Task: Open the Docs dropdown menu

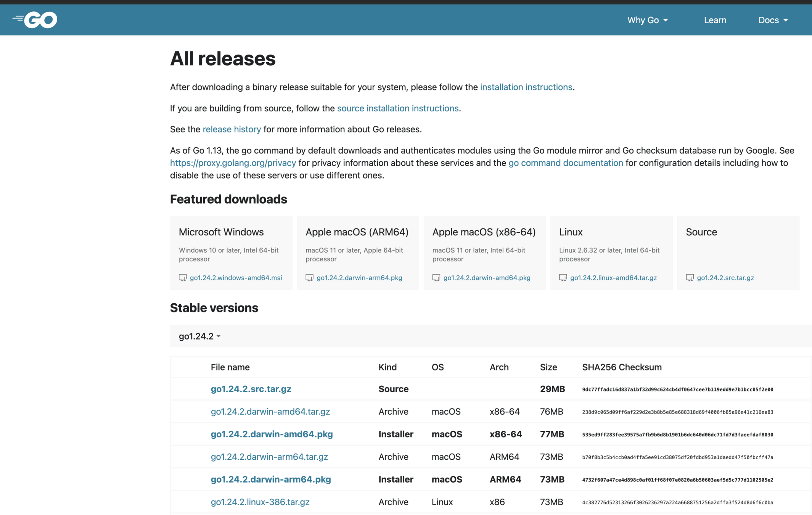Action: pyautogui.click(x=773, y=20)
